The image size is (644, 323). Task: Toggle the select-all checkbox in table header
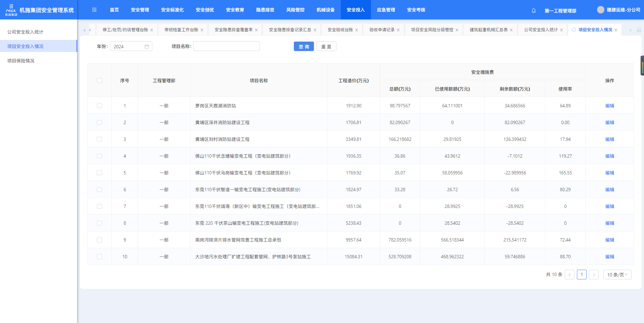point(99,80)
